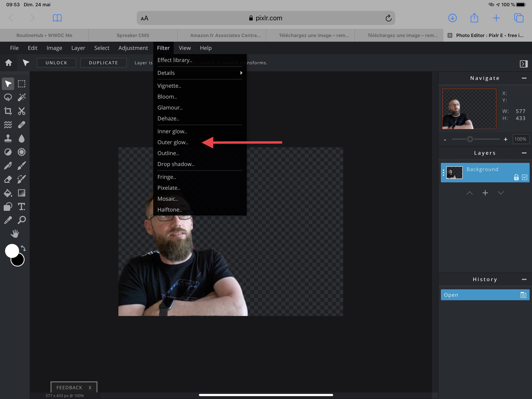532x399 pixels.
Task: Choose the Clone Stamp tool
Action: coord(8,138)
